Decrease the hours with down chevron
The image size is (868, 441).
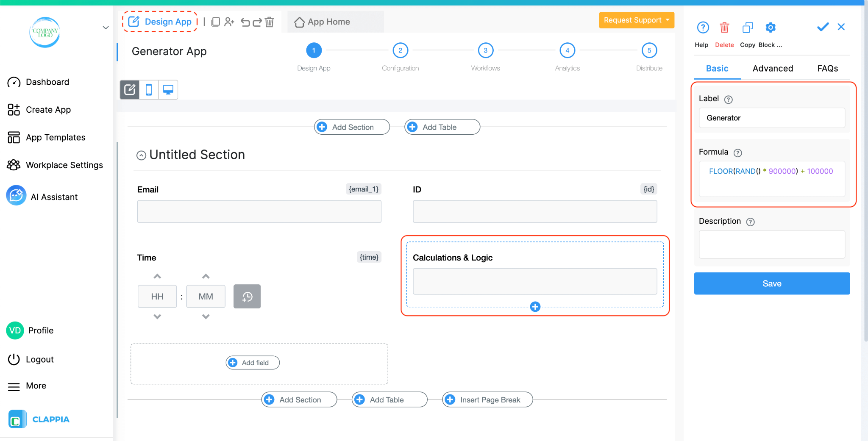coord(157,316)
